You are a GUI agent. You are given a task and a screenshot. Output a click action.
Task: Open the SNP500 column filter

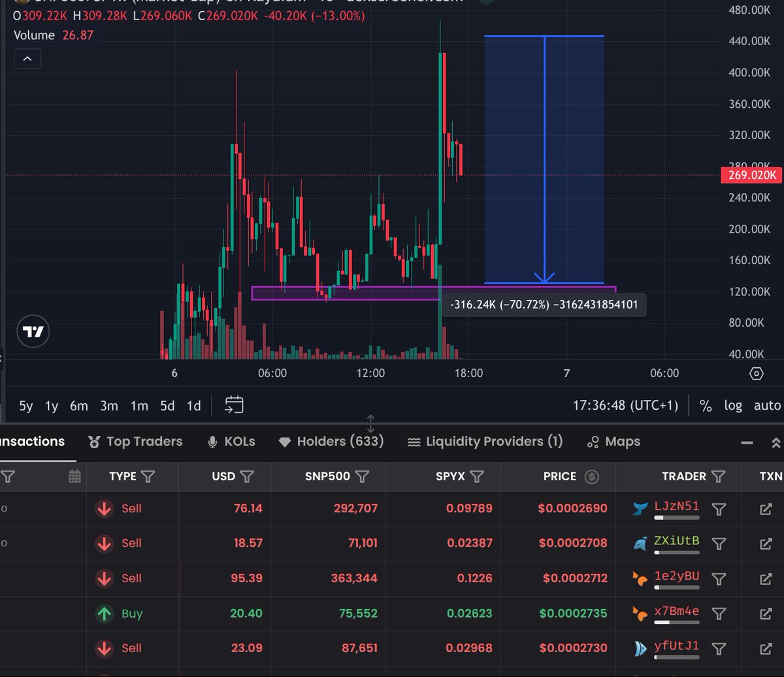(362, 476)
